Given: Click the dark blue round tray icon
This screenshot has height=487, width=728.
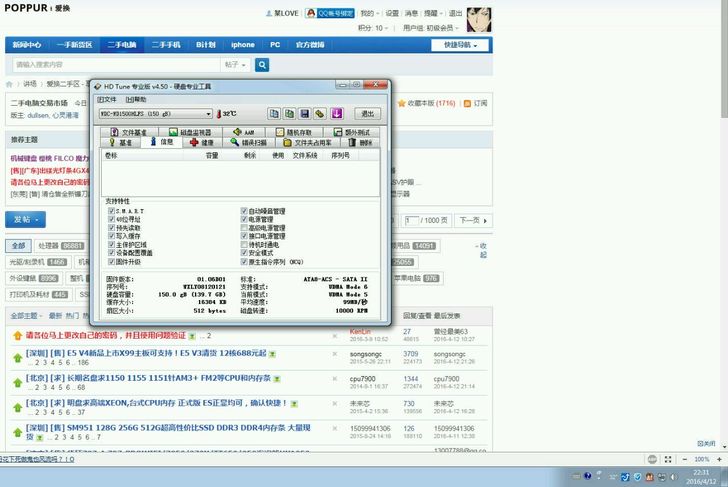Looking at the screenshot, I should 587,476.
